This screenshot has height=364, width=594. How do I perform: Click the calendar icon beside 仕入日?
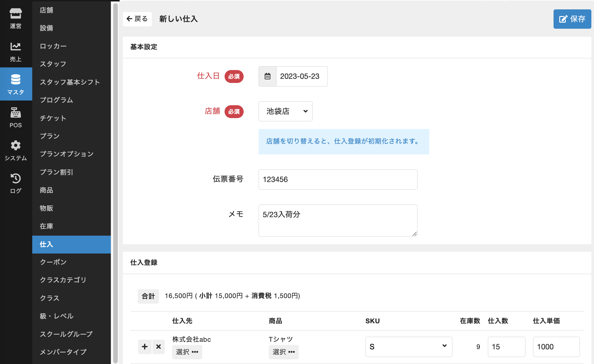coord(267,76)
